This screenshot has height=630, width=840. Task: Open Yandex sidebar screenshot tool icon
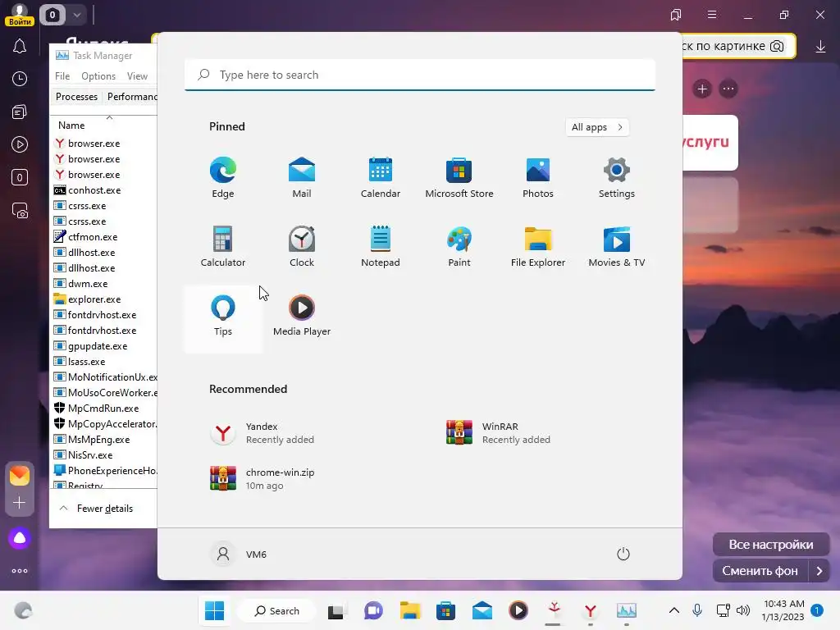pyautogui.click(x=20, y=211)
